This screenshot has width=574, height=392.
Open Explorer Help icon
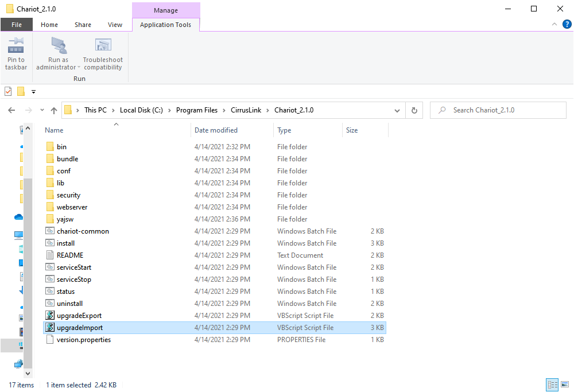567,25
